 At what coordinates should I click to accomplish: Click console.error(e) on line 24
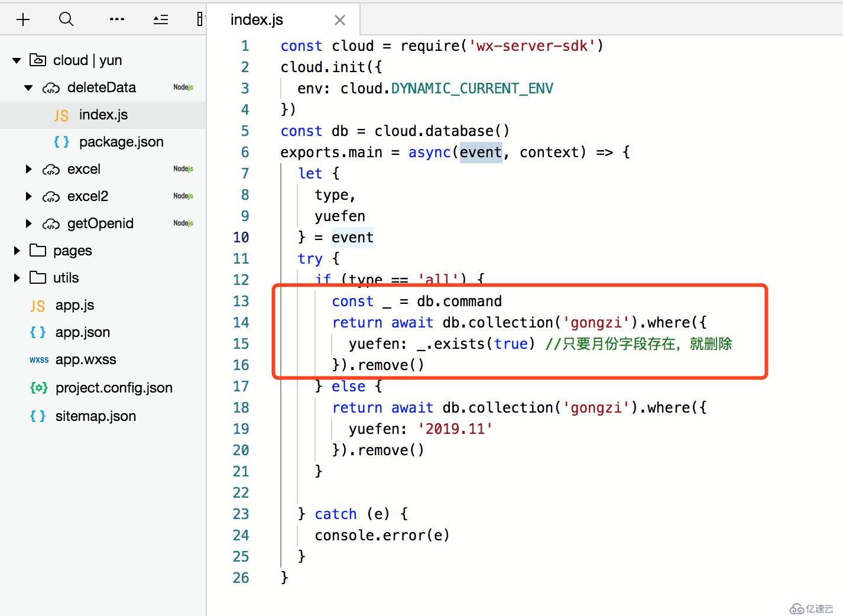click(382, 536)
